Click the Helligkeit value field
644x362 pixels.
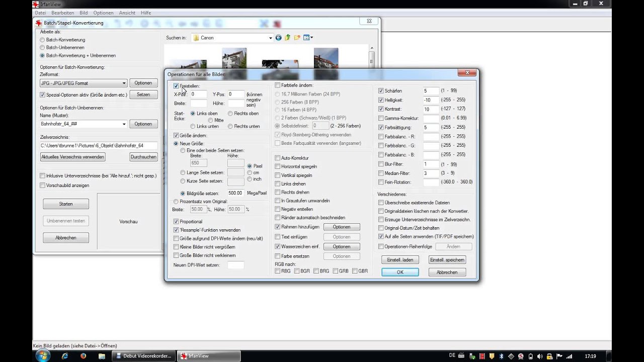tap(431, 100)
